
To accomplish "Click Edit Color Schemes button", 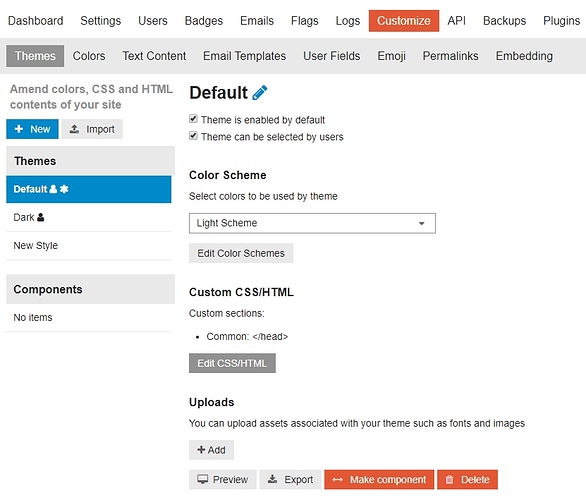I will point(241,253).
